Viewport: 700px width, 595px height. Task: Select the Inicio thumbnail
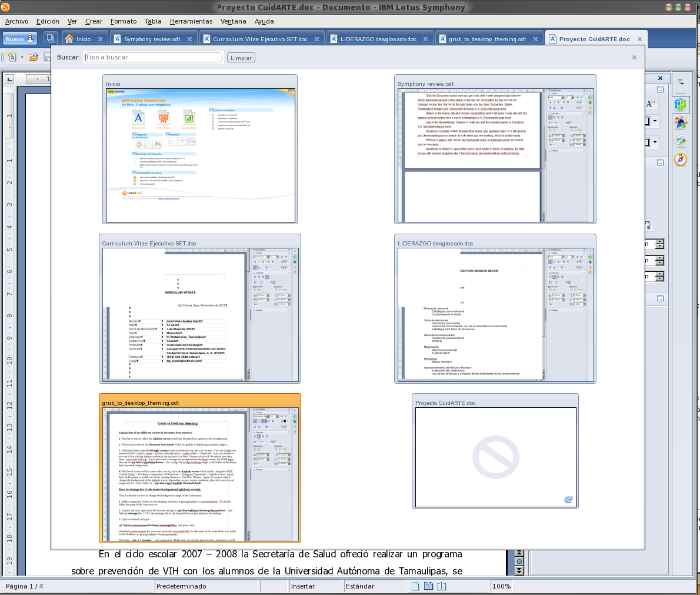point(200,149)
